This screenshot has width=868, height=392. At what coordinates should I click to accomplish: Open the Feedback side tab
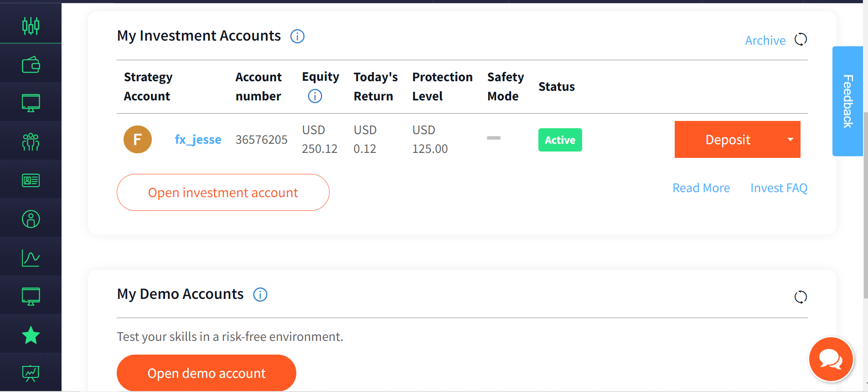pyautogui.click(x=847, y=101)
